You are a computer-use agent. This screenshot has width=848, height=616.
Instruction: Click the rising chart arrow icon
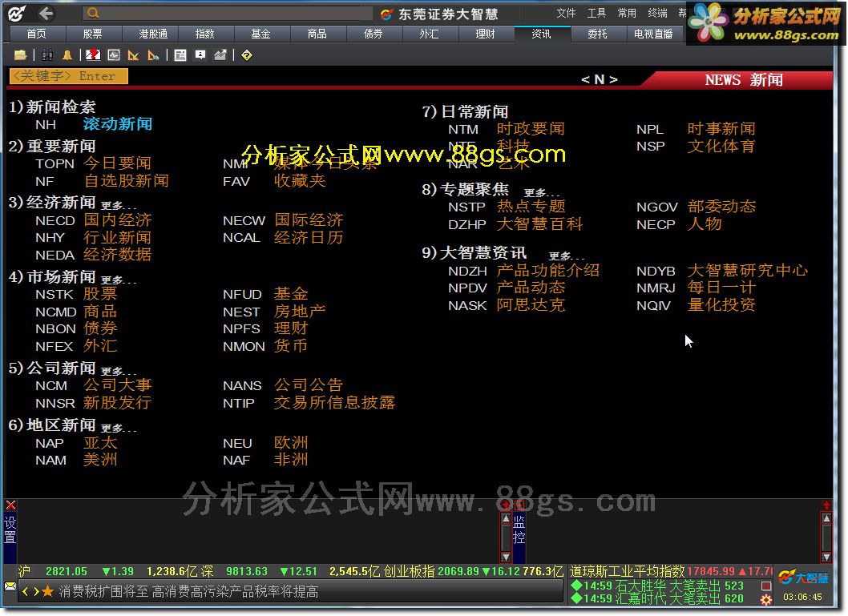(x=220, y=55)
